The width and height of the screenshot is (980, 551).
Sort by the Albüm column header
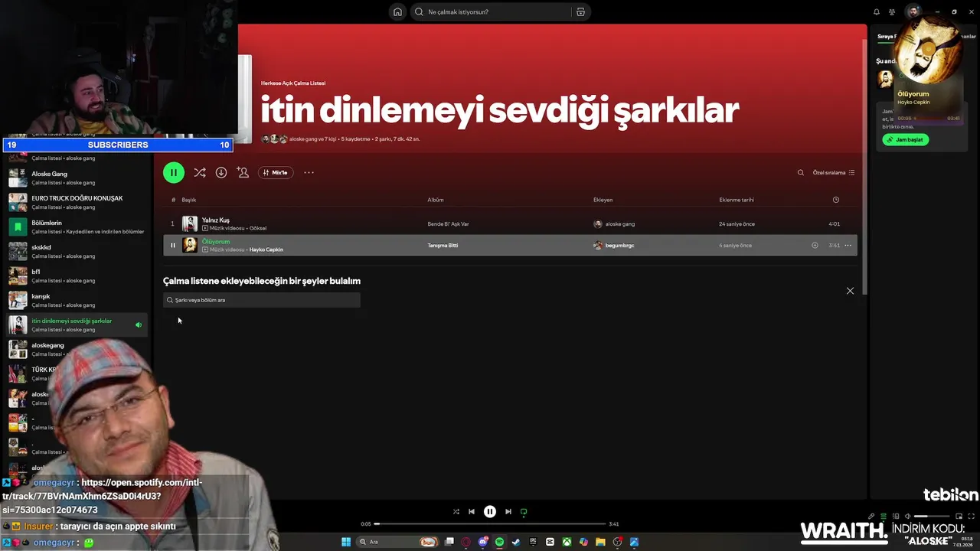[436, 200]
